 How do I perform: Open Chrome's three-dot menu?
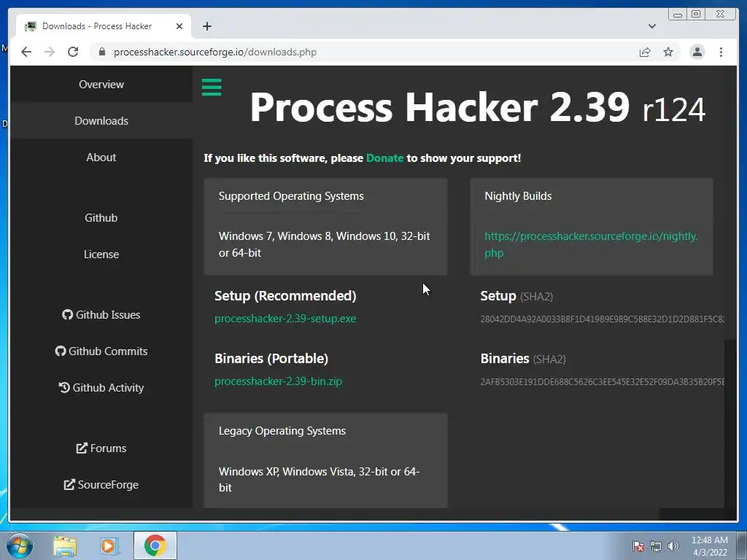pyautogui.click(x=721, y=52)
